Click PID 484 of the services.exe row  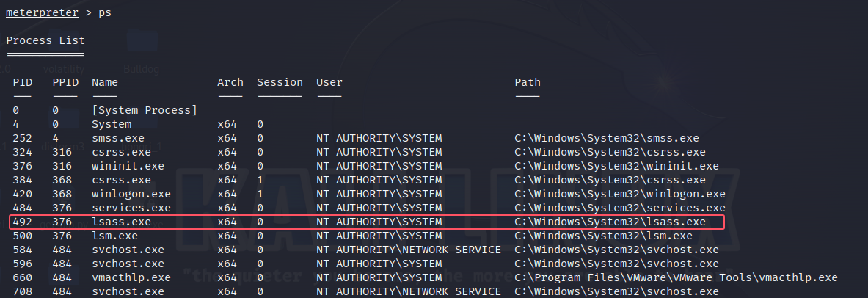pyautogui.click(x=23, y=208)
